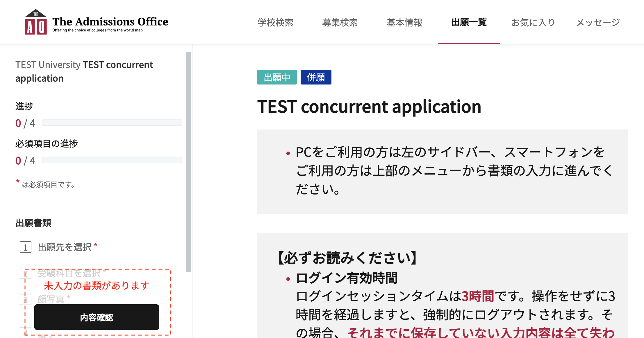Go to the 募集検索 tab
644x338 pixels.
pos(340,22)
